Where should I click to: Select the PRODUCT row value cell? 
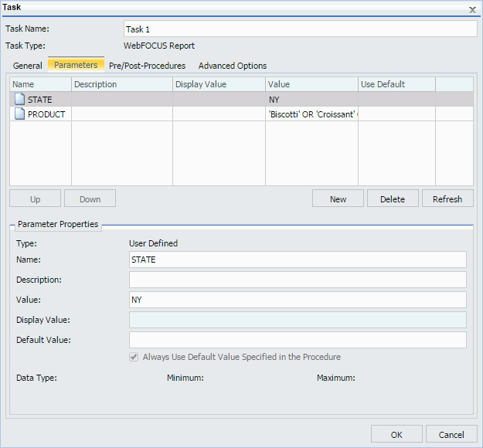point(311,114)
